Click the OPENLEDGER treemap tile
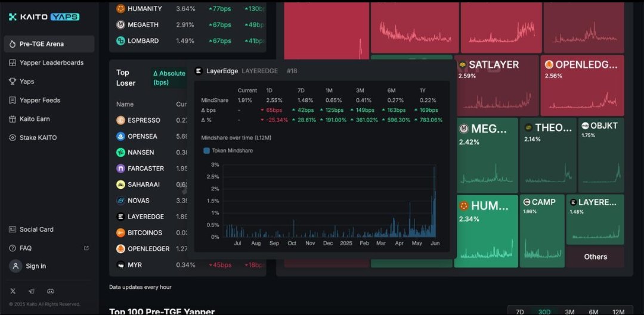 point(583,86)
